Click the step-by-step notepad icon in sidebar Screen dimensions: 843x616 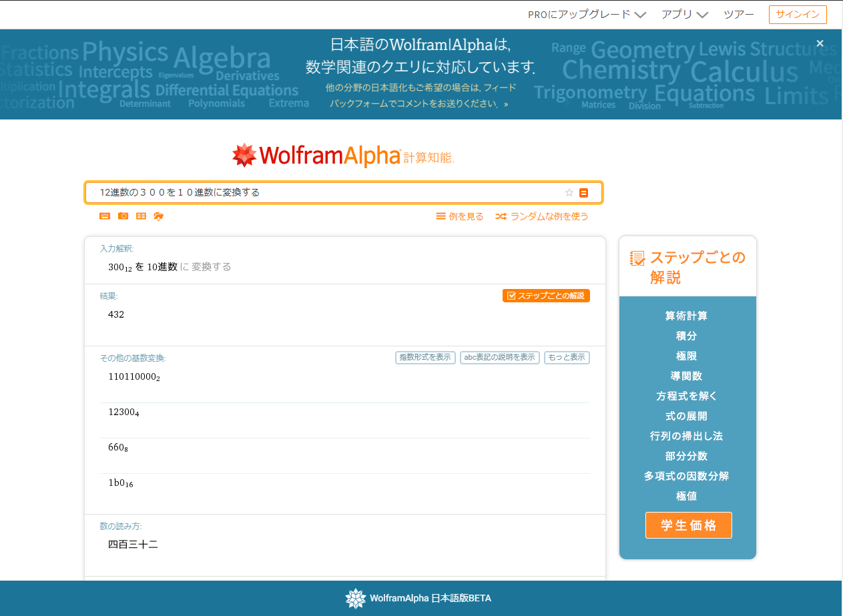click(x=637, y=258)
